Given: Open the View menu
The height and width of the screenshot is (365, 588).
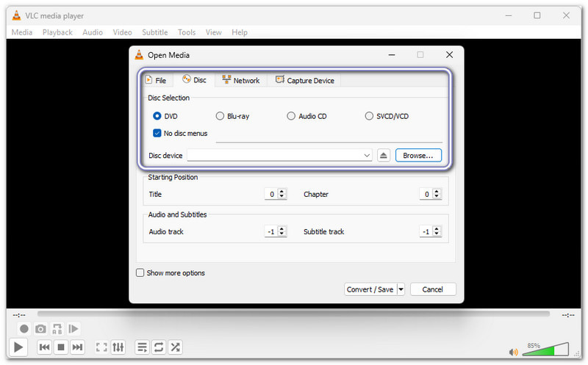Looking at the screenshot, I should [213, 32].
